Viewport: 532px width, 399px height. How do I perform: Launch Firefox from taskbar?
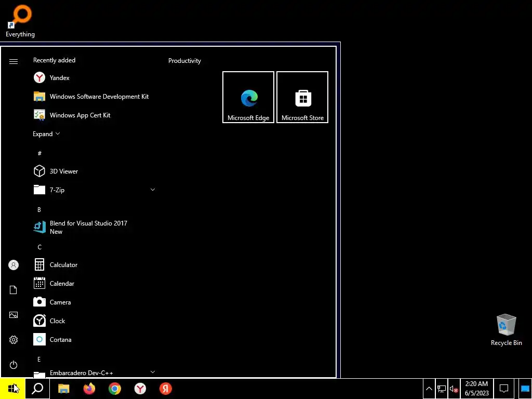89,389
